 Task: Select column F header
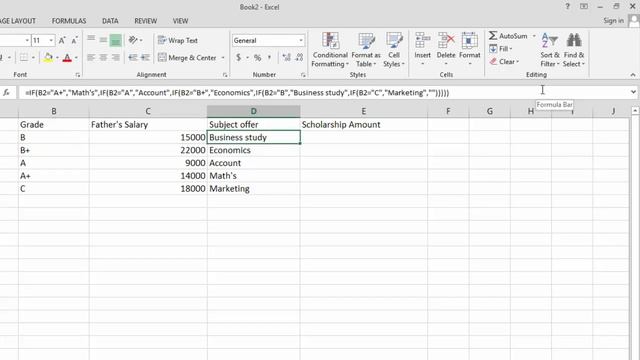[x=448, y=111]
